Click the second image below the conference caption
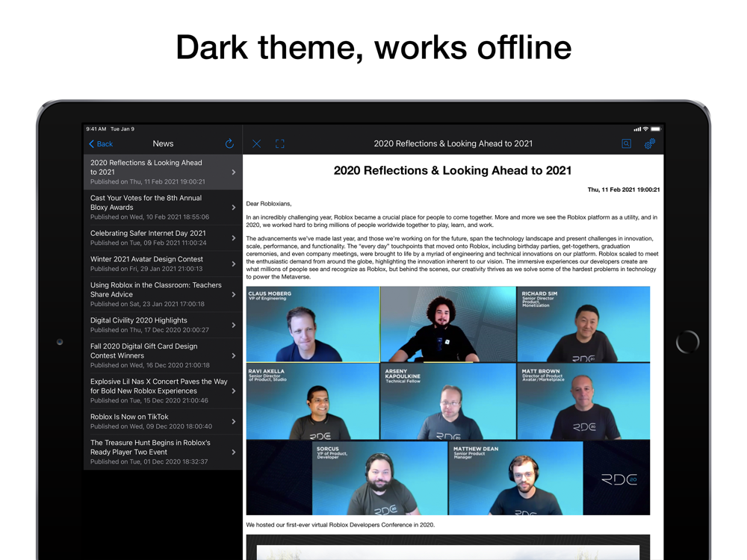The height and width of the screenshot is (560, 747). tap(447, 547)
